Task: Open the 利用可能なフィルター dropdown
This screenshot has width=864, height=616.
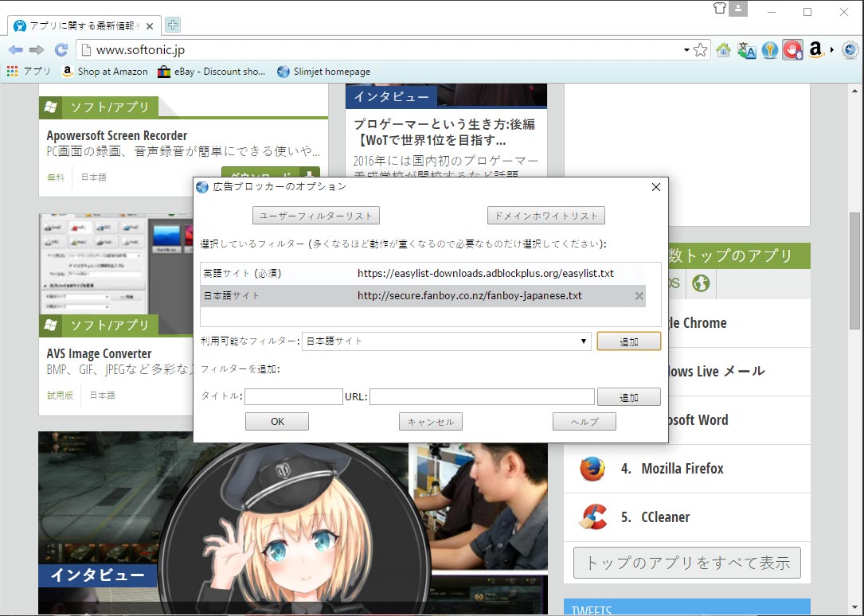Action: tap(446, 341)
